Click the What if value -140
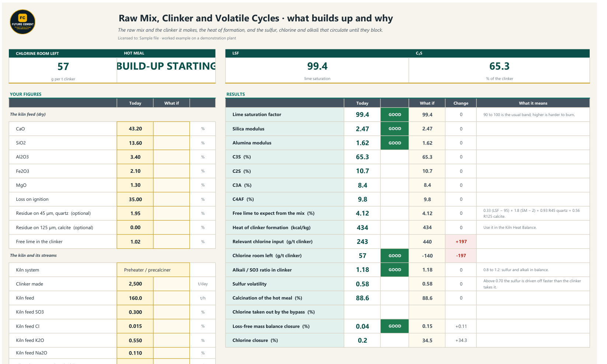The height and width of the screenshot is (364, 607). click(x=427, y=256)
